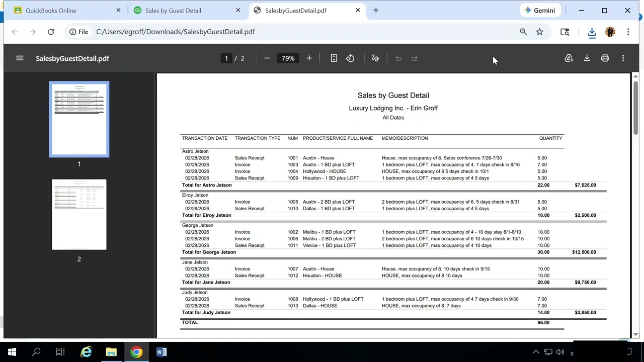Open a new browser tab
The width and height of the screenshot is (644, 362).
point(376,10)
